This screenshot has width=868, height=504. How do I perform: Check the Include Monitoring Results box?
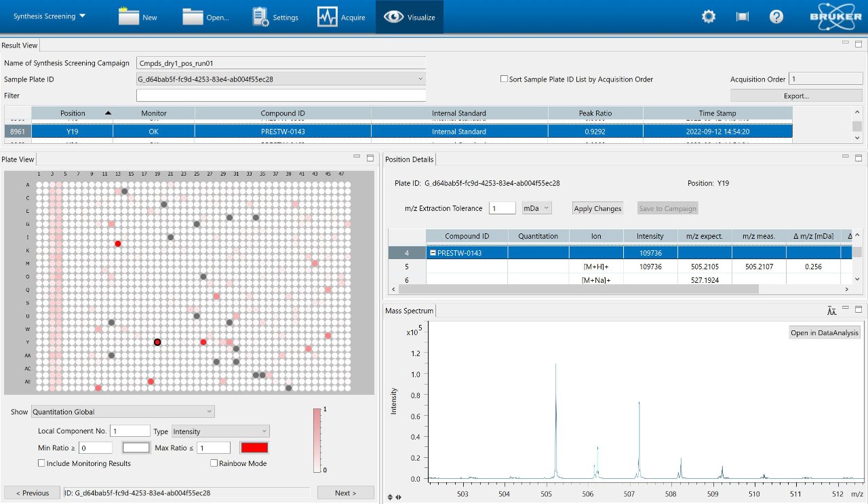pos(42,463)
